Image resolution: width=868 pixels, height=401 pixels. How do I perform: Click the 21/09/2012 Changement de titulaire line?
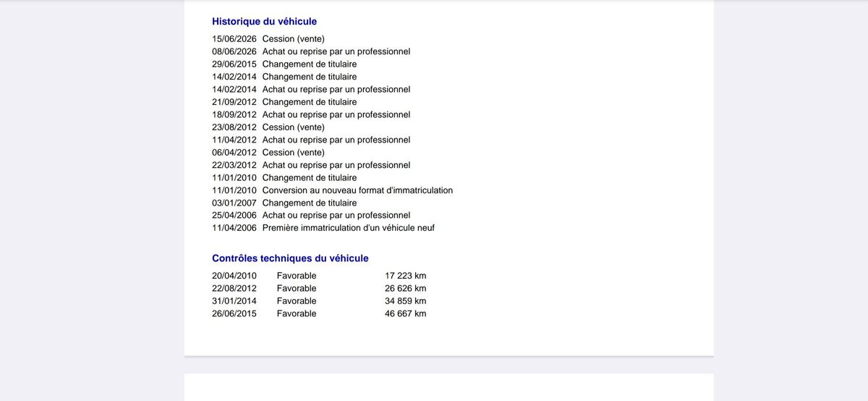coord(284,102)
